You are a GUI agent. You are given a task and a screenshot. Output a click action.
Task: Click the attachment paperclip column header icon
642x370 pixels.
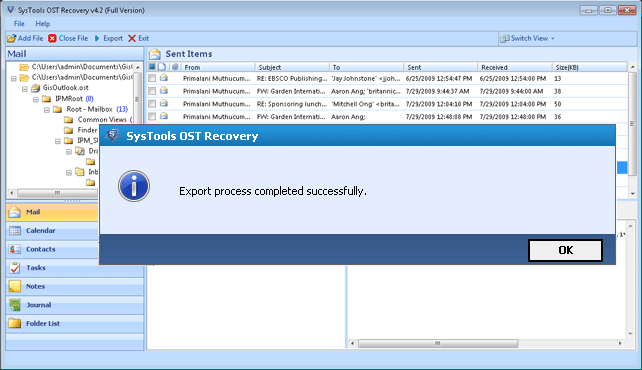[x=175, y=67]
